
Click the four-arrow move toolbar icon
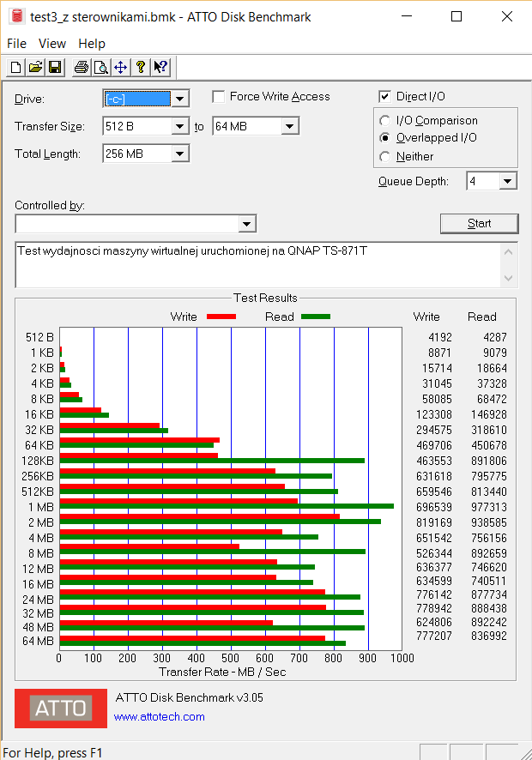[x=120, y=68]
